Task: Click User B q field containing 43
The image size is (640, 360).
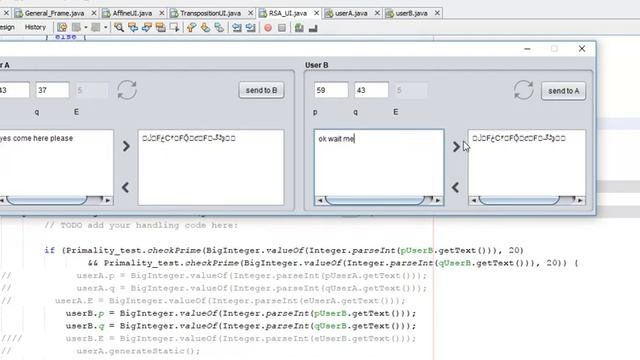Action: tap(371, 90)
